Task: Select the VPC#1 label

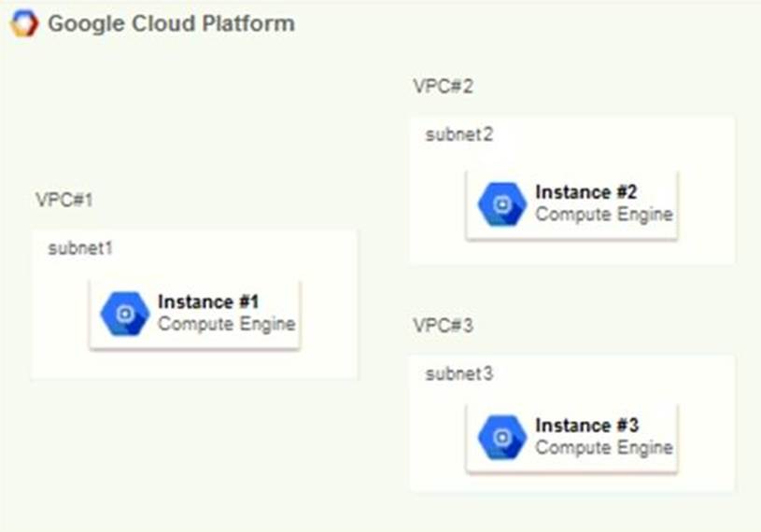Action: click(64, 200)
